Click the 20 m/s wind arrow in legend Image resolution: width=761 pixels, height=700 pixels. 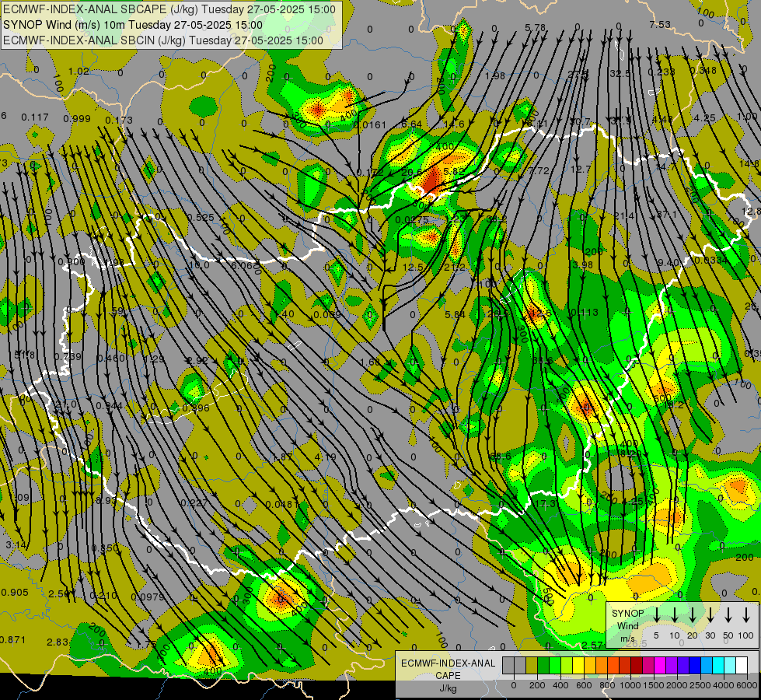pos(692,615)
